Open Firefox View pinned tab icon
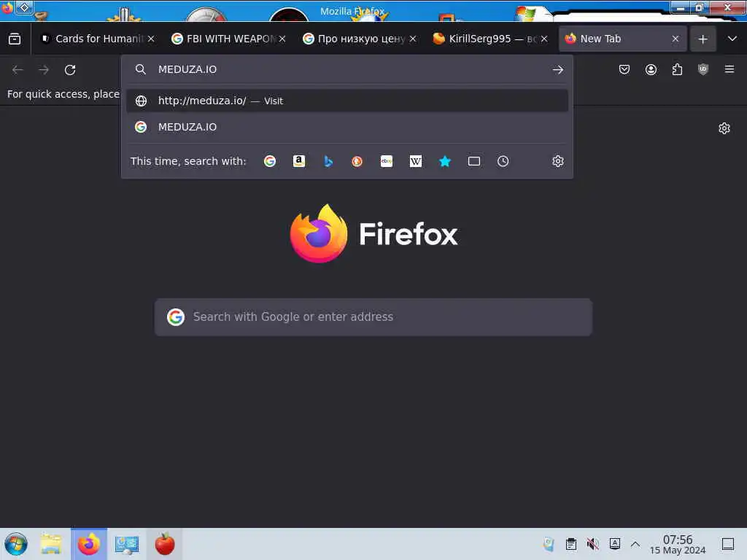This screenshot has width=747, height=560. click(15, 39)
